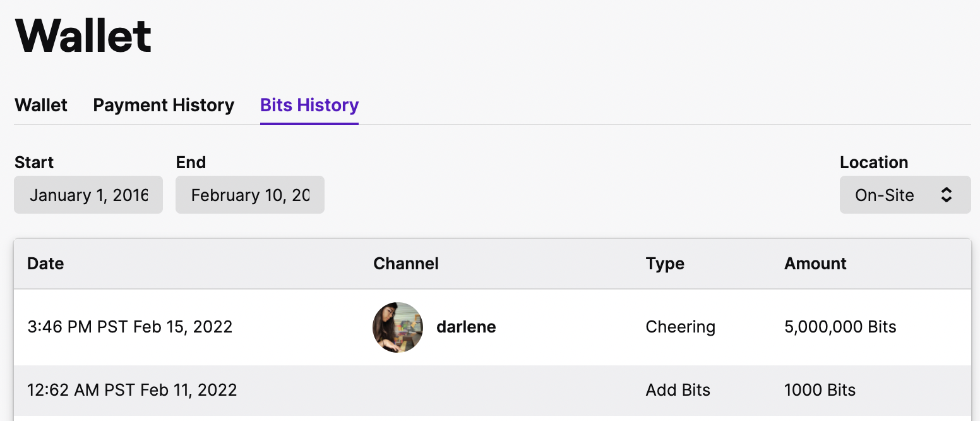Click the Add Bits type cell
980x421 pixels.
pyautogui.click(x=678, y=390)
